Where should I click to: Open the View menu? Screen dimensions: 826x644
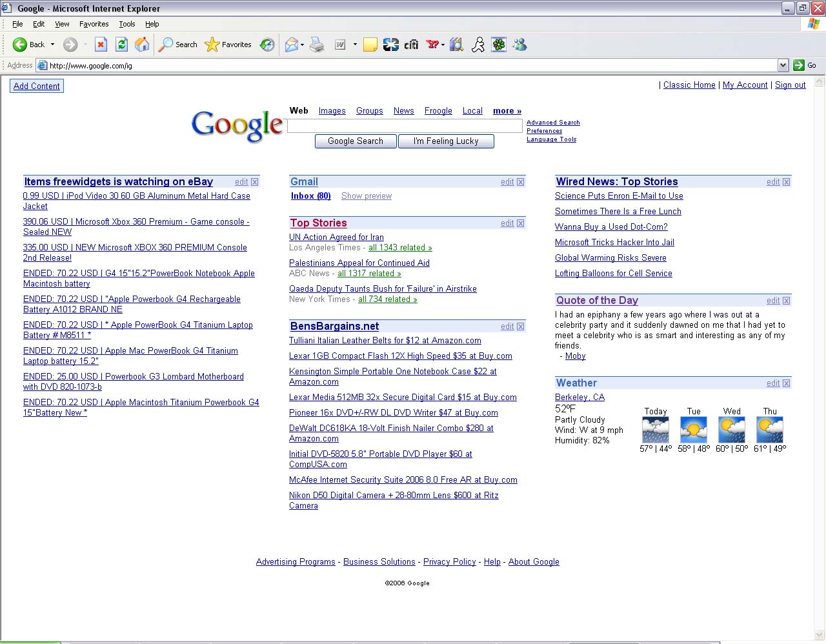tap(62, 24)
